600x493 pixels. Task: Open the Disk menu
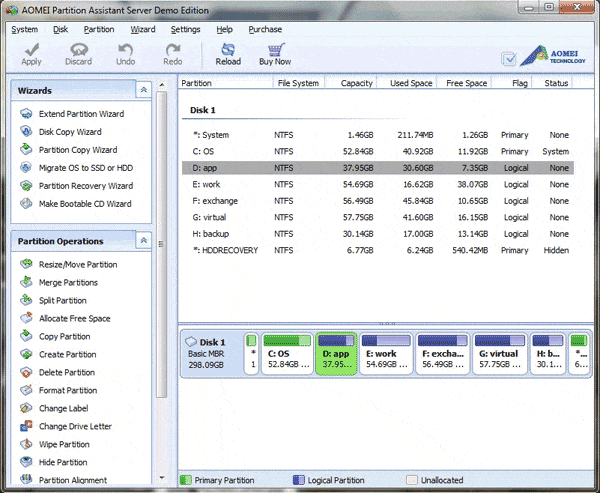coord(60,29)
